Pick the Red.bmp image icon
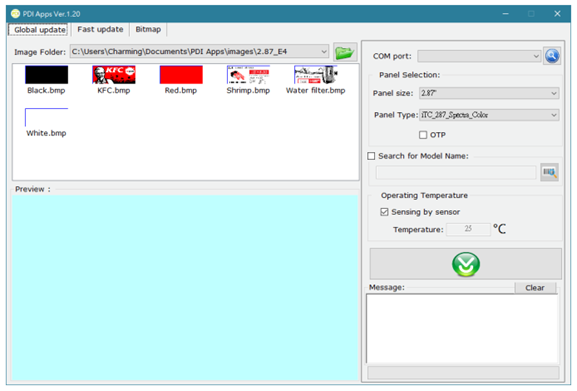The image size is (577, 391). (181, 75)
